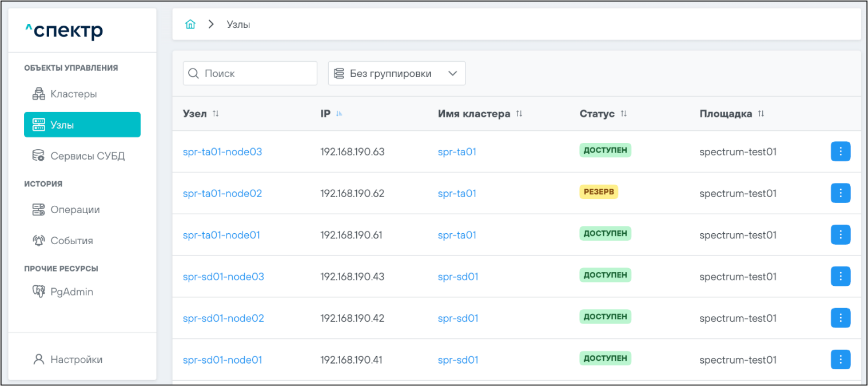Sort by Статус column sort icon
868x387 pixels.
(624, 114)
